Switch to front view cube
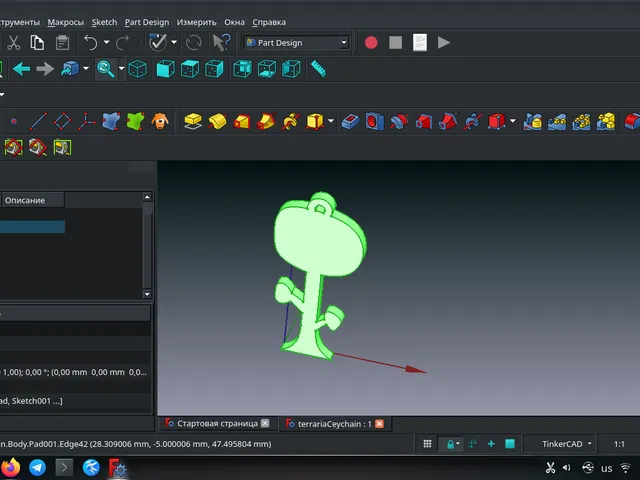The height and width of the screenshot is (480, 640). point(165,69)
